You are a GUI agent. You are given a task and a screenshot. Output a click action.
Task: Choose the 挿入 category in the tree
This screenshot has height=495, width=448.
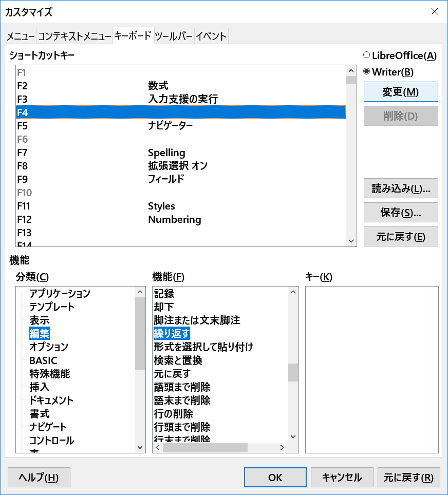coord(40,387)
